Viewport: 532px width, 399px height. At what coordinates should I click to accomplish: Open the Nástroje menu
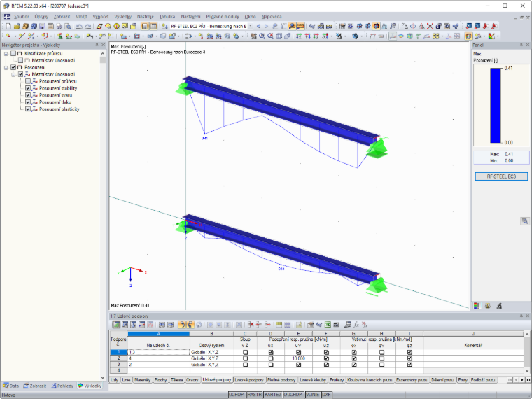point(145,16)
